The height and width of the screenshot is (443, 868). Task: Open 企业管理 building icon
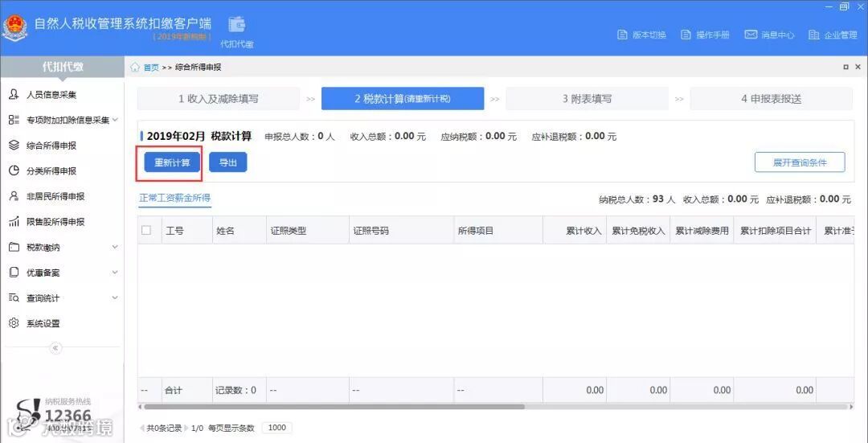pyautogui.click(x=813, y=35)
